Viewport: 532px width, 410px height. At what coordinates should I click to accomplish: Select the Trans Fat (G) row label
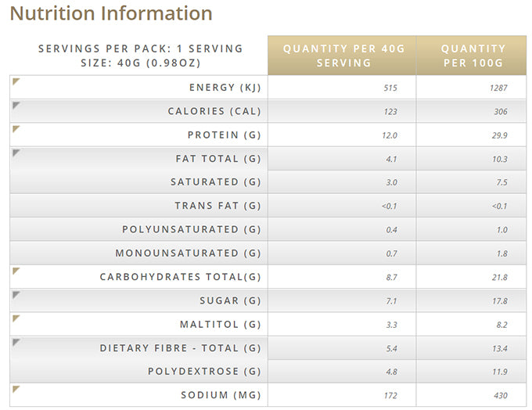click(x=217, y=206)
